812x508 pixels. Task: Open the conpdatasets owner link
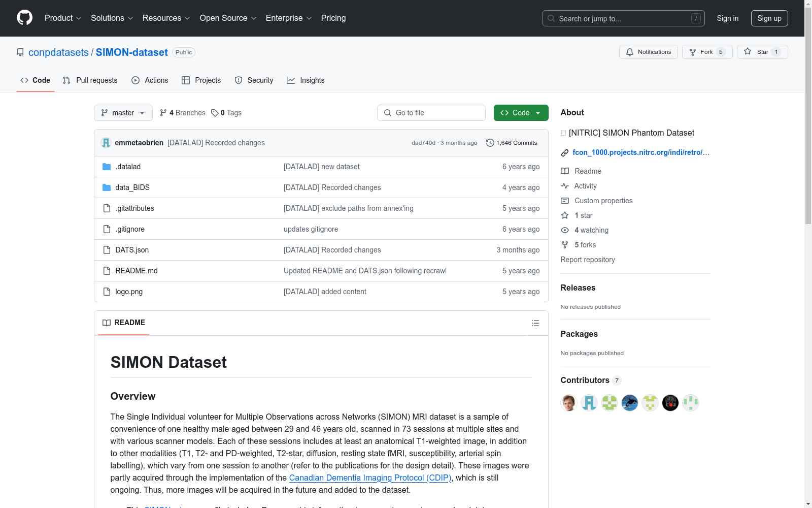pos(58,52)
